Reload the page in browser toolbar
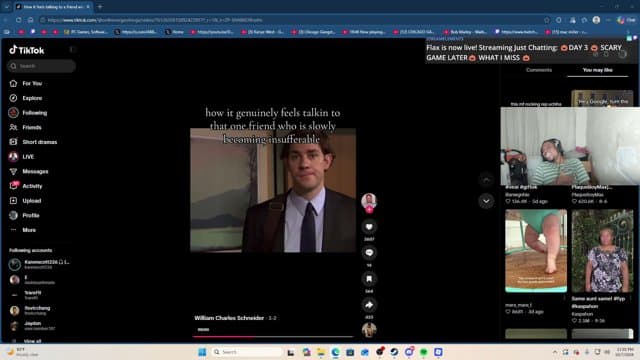The image size is (640, 360). 19,20
